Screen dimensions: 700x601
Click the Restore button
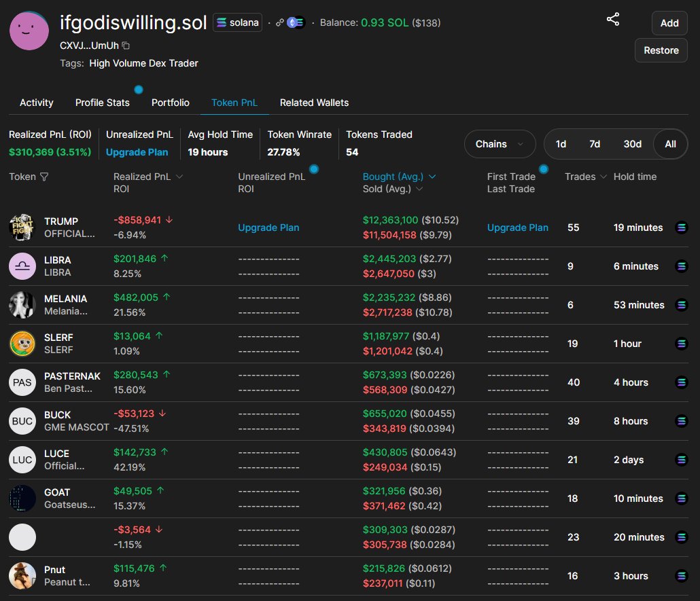coord(661,50)
